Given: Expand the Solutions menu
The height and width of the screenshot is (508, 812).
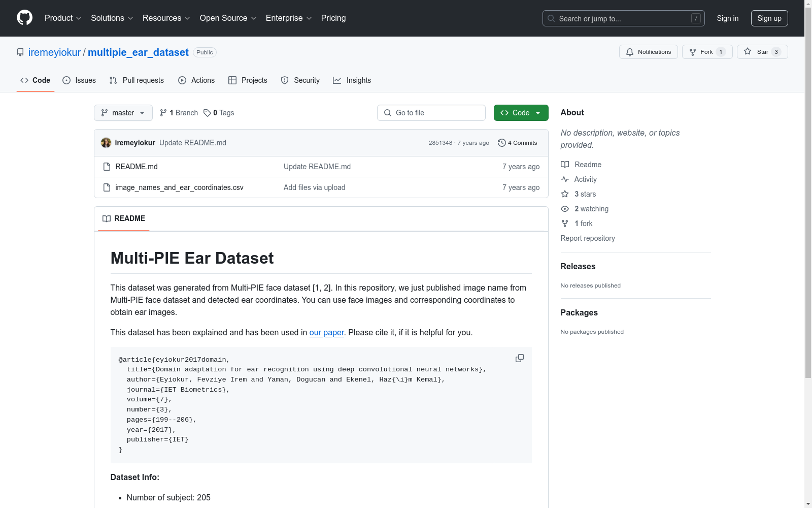Looking at the screenshot, I should coord(112,18).
